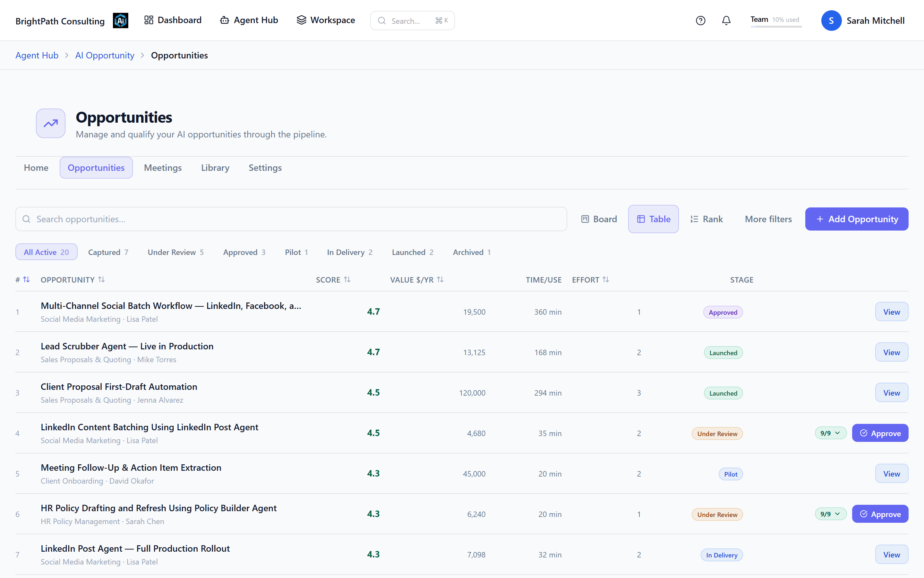Click the magnifier icon in top search bar
Screen dimensions: 924x578
tap(382, 21)
